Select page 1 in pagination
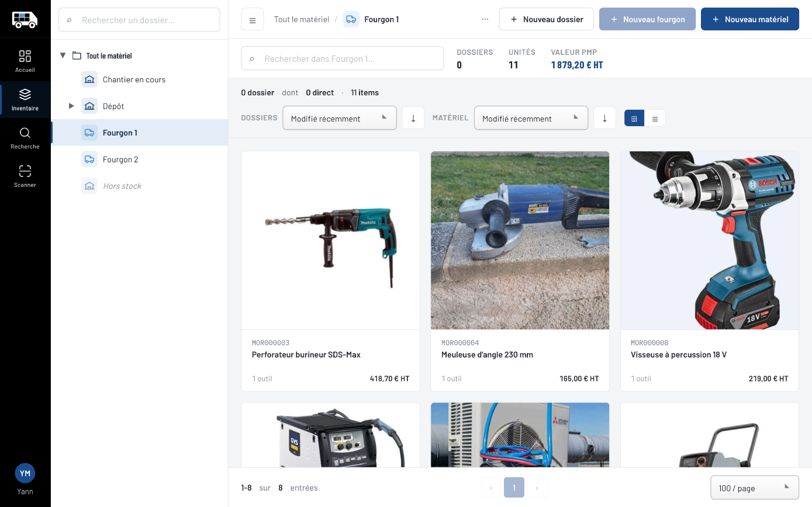The width and height of the screenshot is (812, 507). click(514, 488)
